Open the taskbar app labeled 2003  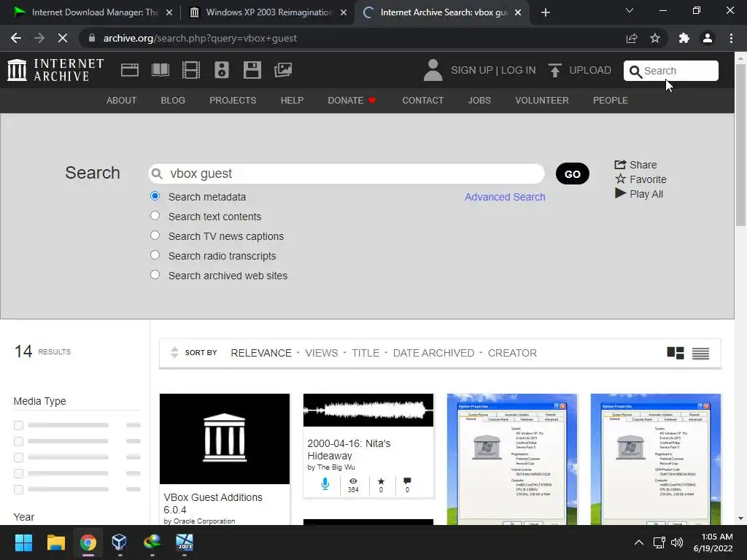tap(185, 542)
